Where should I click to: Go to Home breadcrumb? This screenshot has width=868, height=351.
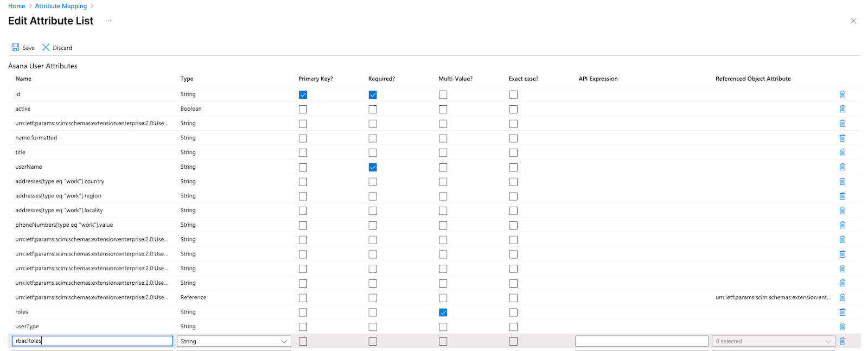(x=16, y=6)
